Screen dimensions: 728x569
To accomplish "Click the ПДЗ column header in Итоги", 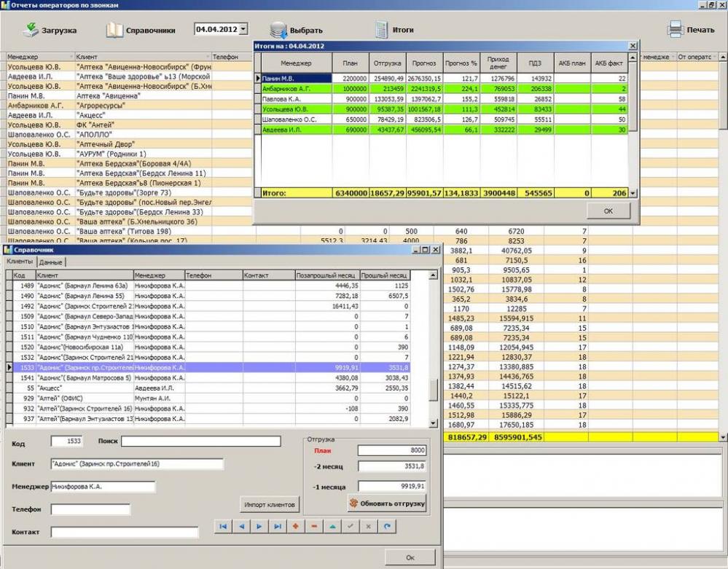I will point(536,63).
